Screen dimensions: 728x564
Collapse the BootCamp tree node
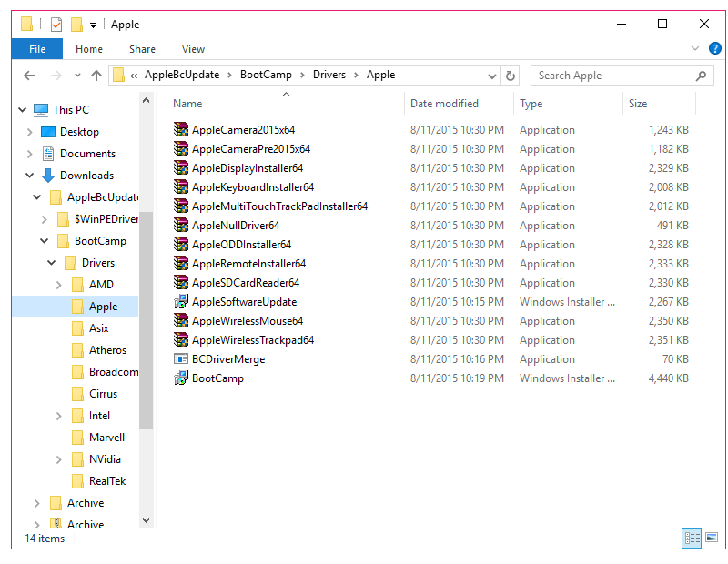point(44,240)
